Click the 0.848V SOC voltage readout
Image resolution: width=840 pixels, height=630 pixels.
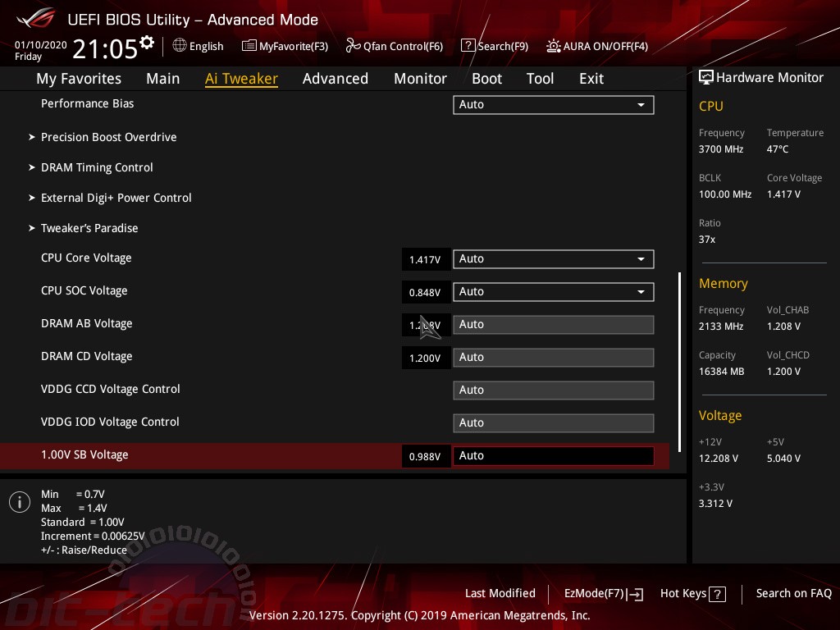click(x=425, y=293)
